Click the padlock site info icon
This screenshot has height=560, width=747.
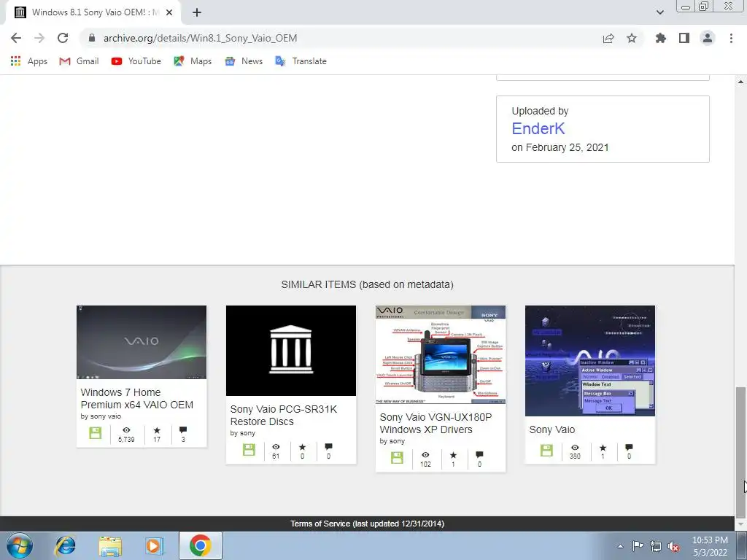(x=92, y=38)
